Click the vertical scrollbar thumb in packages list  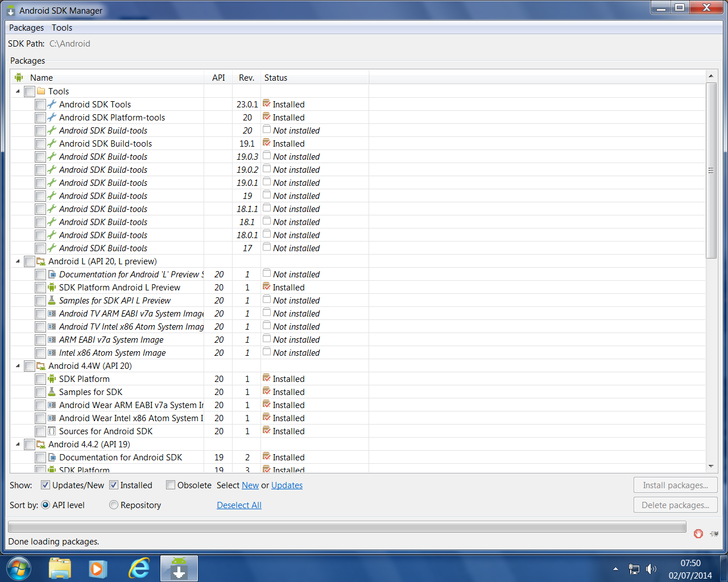[x=711, y=171]
